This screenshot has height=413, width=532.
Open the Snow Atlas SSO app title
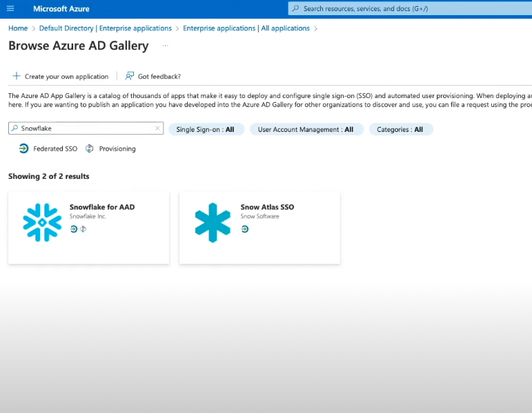(x=267, y=206)
